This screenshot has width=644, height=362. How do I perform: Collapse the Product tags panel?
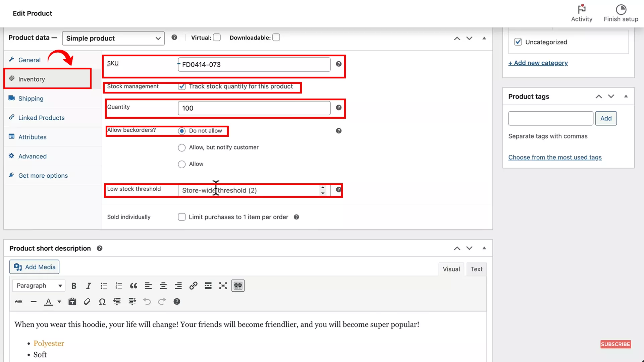point(626,96)
